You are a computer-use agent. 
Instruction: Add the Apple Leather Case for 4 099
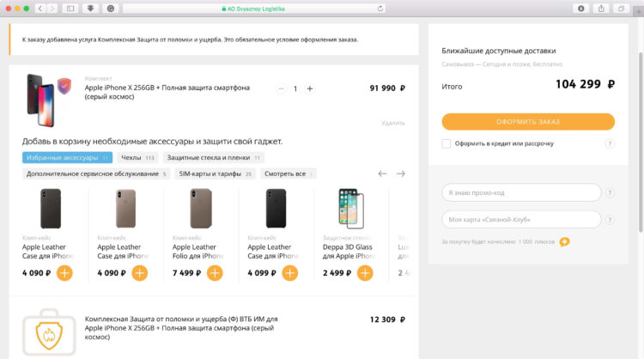(290, 273)
